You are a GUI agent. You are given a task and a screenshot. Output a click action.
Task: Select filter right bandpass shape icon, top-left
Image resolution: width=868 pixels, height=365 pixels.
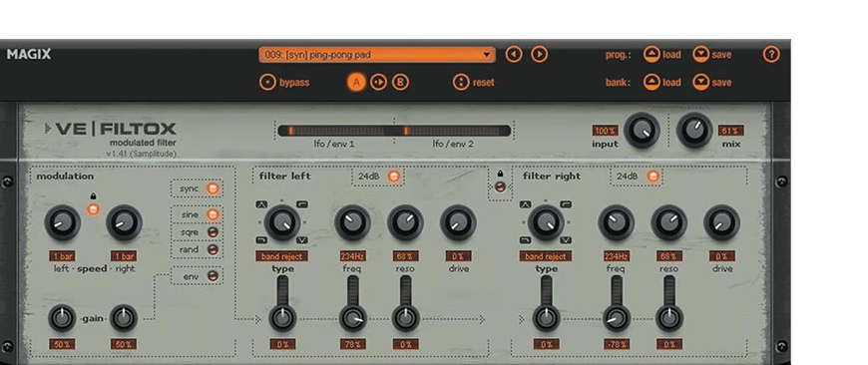click(x=526, y=204)
